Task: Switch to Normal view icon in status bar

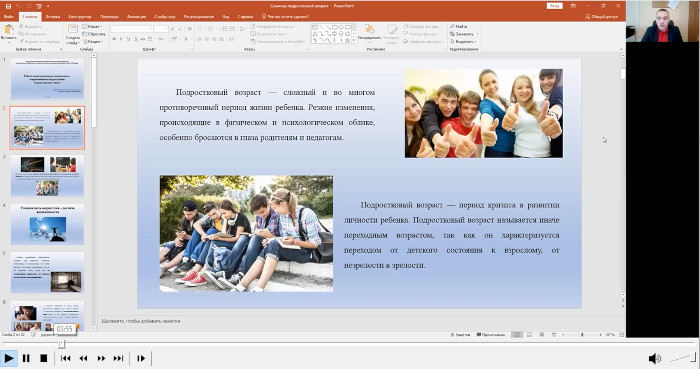Action: pyautogui.click(x=517, y=335)
